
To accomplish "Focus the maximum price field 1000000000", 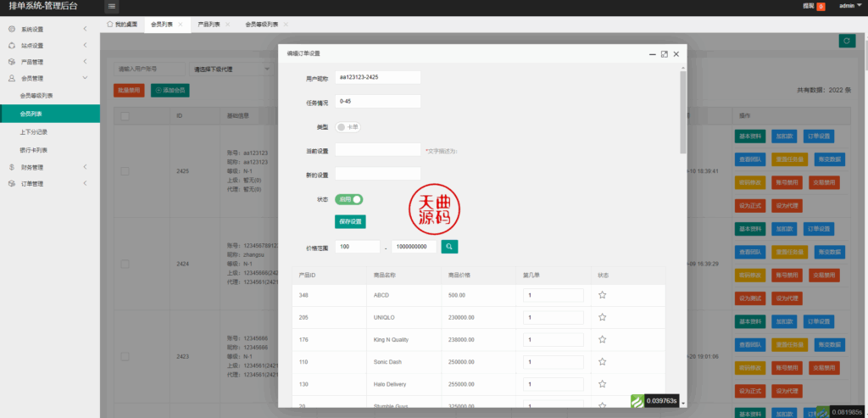I will (x=414, y=247).
